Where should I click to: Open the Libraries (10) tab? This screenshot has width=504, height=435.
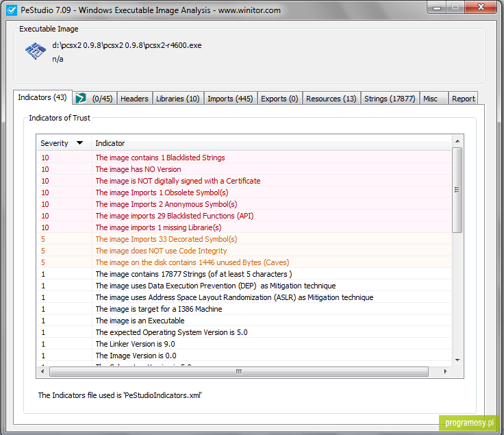[178, 99]
